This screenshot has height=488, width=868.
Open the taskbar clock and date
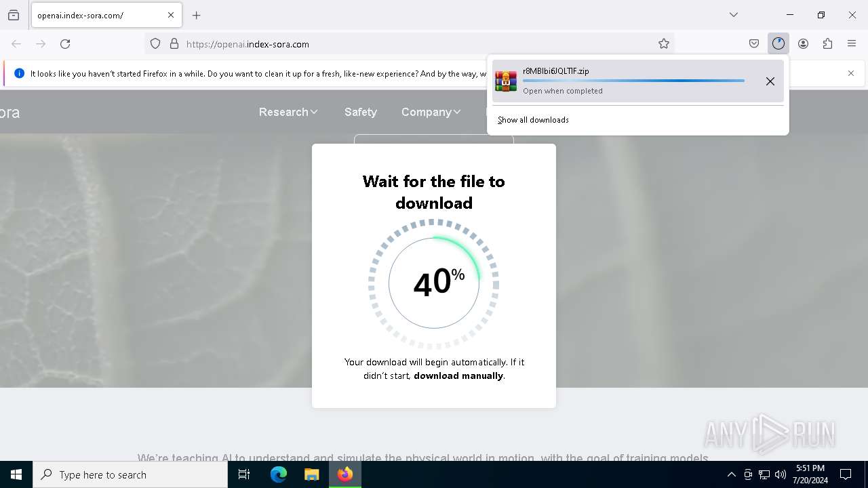click(810, 474)
